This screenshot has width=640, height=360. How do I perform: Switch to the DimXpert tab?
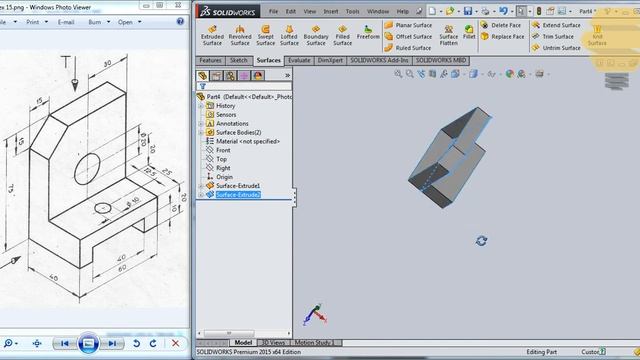coord(330,60)
